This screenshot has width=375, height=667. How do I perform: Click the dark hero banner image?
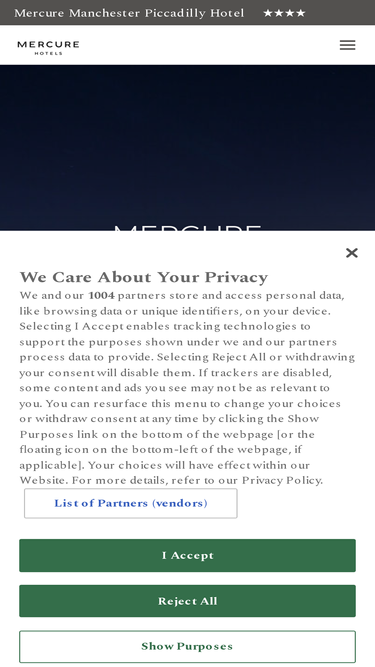pos(187,148)
